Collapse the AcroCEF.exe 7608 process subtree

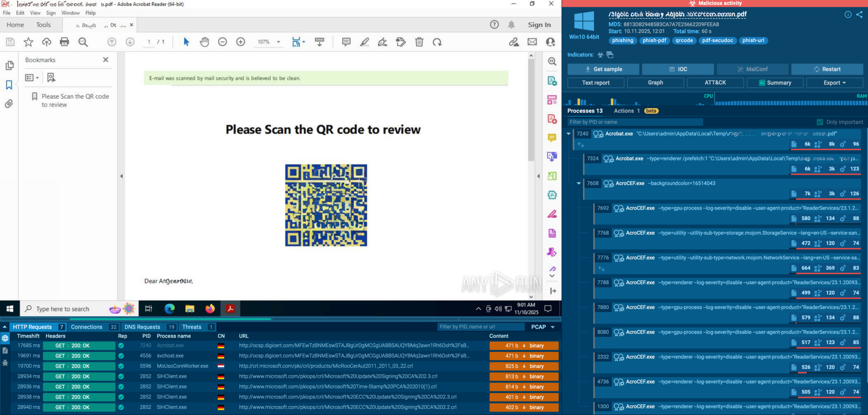579,183
